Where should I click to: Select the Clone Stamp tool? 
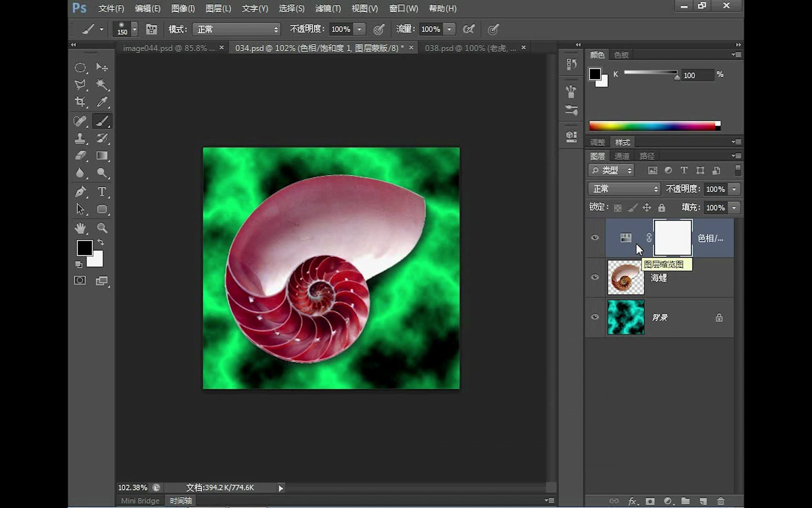(80, 138)
